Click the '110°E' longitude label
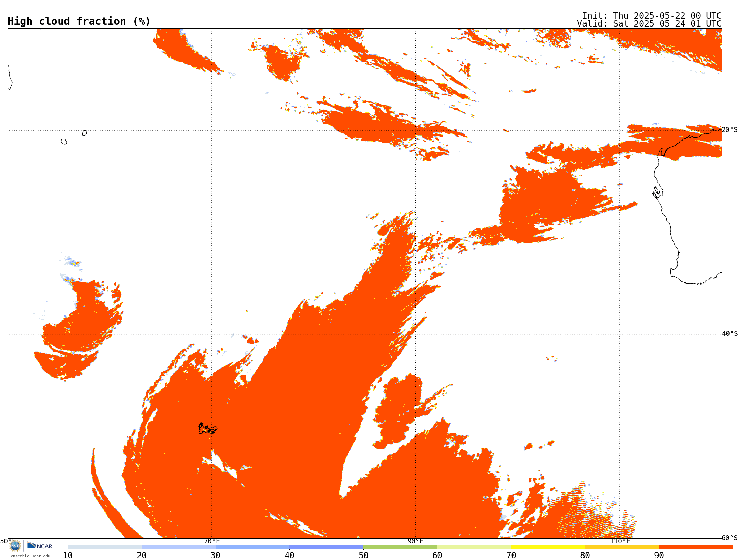 [x=620, y=541]
